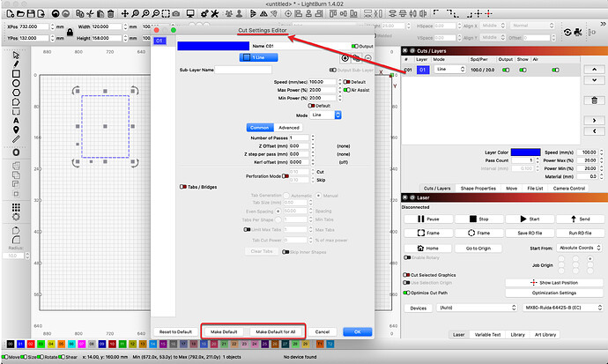Select the Rectangle tool
Screen dimensions: 608x364
(16, 74)
